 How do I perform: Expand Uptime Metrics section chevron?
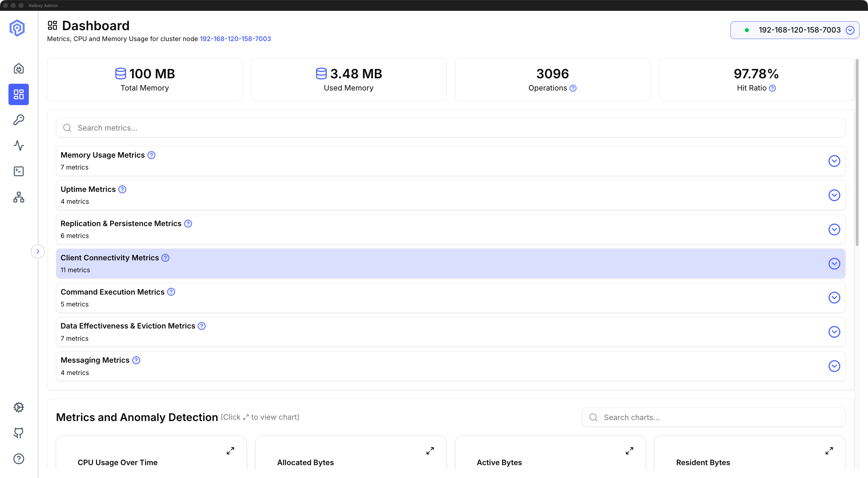point(834,195)
